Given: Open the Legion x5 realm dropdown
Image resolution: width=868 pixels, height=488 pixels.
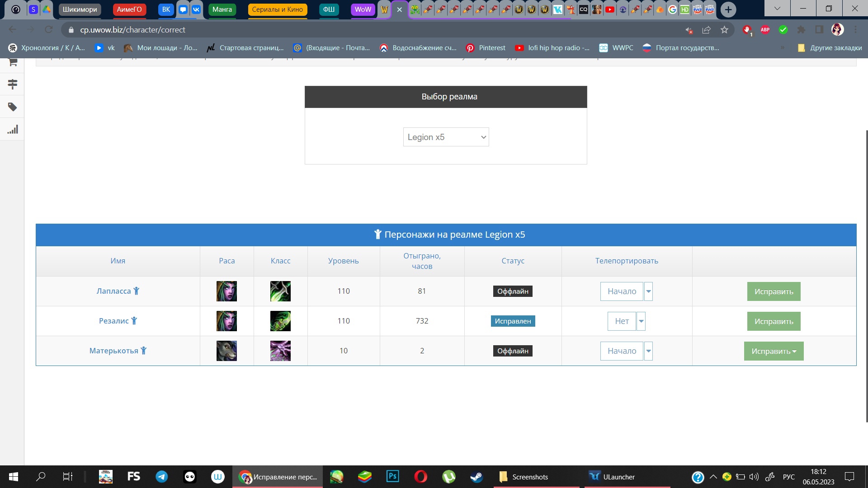Looking at the screenshot, I should coord(446,137).
